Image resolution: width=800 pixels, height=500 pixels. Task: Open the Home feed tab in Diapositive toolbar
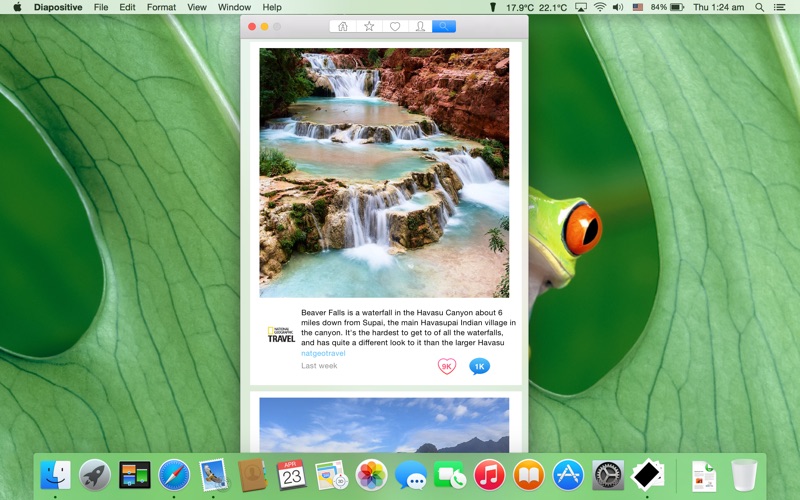[343, 27]
